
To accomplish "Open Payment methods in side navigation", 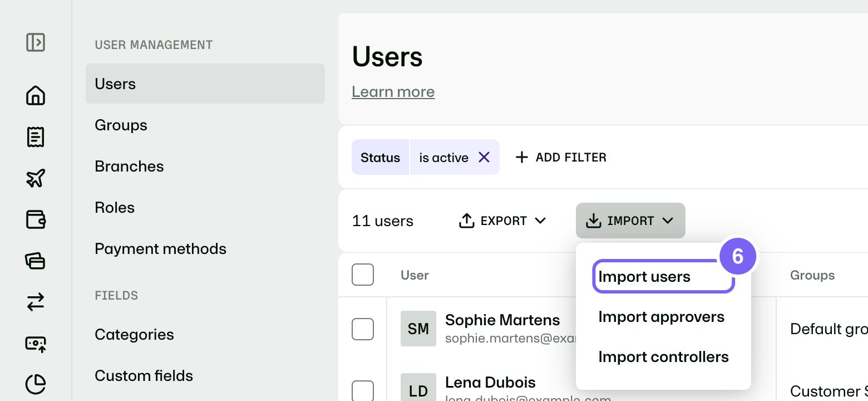I will coord(205,248).
